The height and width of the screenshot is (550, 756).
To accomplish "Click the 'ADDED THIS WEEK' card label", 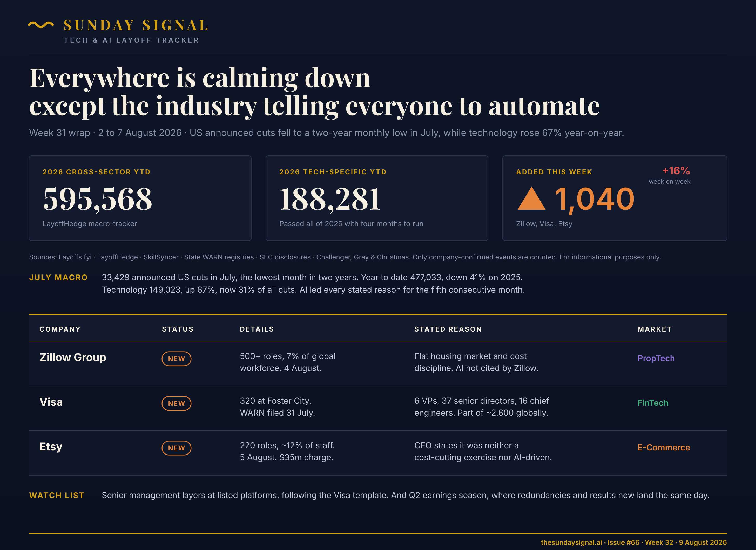I will 554,172.
